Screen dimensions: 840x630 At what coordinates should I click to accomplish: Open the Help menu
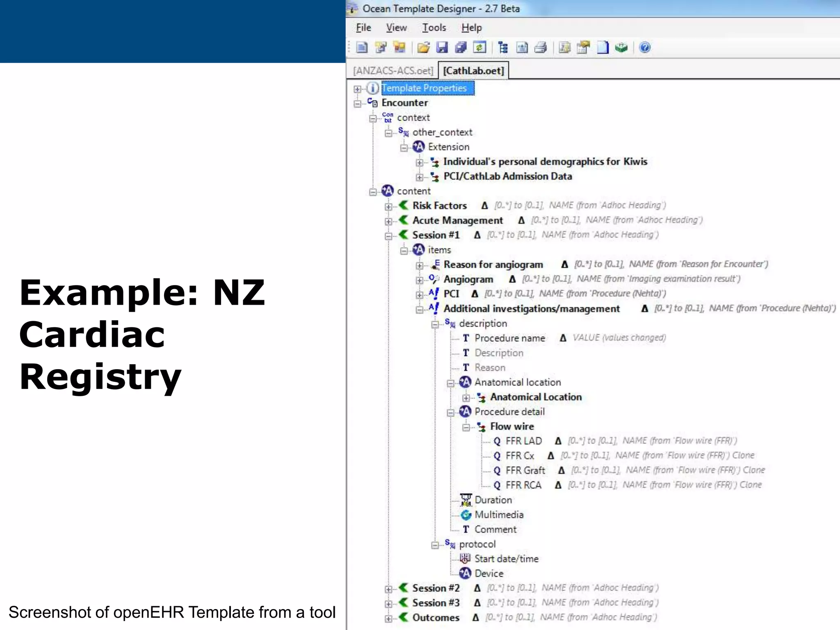coord(471,27)
